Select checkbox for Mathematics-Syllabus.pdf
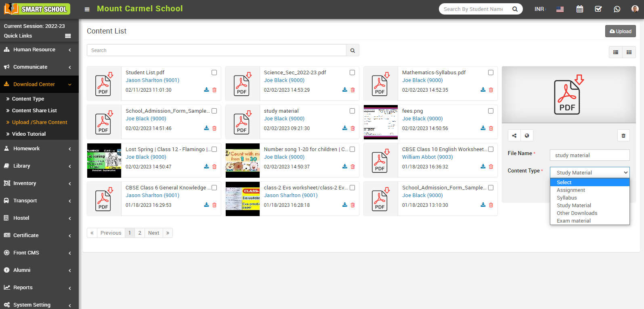This screenshot has width=644, height=309. point(491,73)
